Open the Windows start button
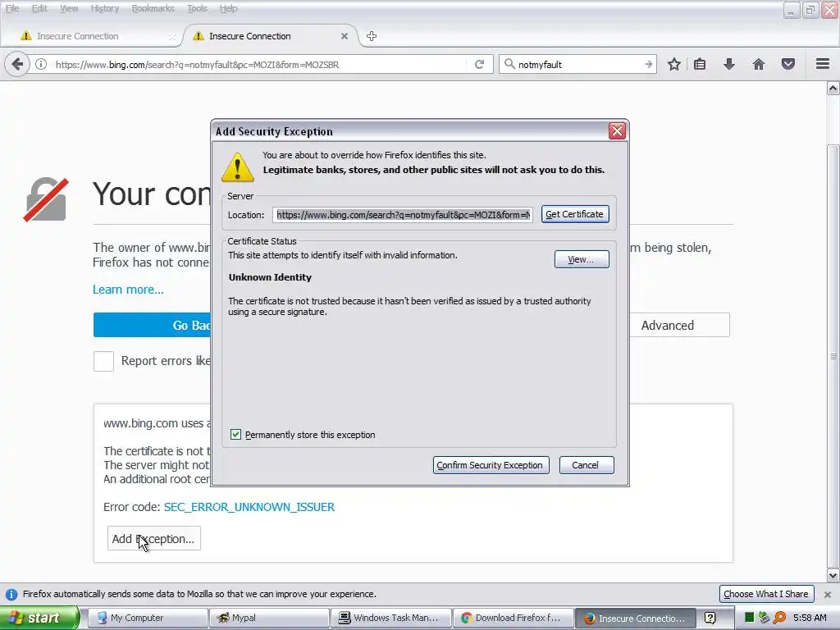The image size is (840, 630). 39,618
